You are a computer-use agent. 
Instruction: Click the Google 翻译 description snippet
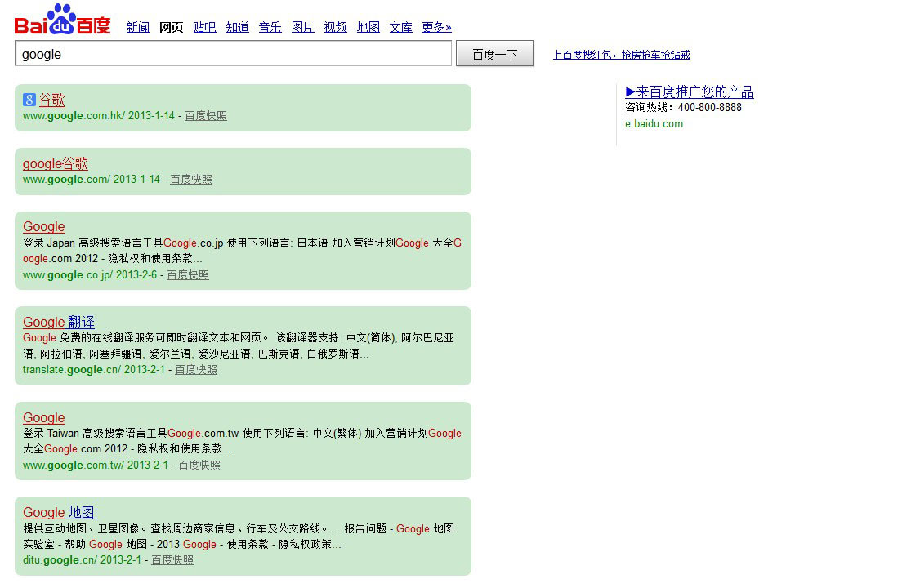(x=239, y=346)
